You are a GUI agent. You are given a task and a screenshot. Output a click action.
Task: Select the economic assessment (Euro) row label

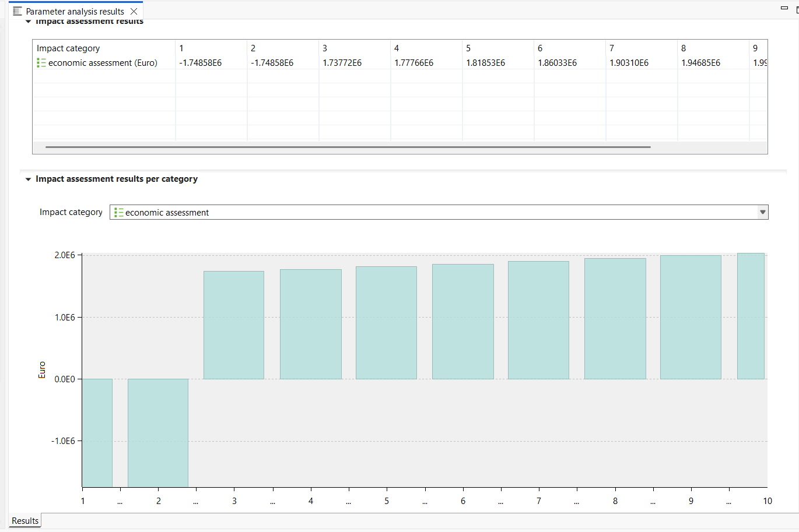click(x=103, y=63)
